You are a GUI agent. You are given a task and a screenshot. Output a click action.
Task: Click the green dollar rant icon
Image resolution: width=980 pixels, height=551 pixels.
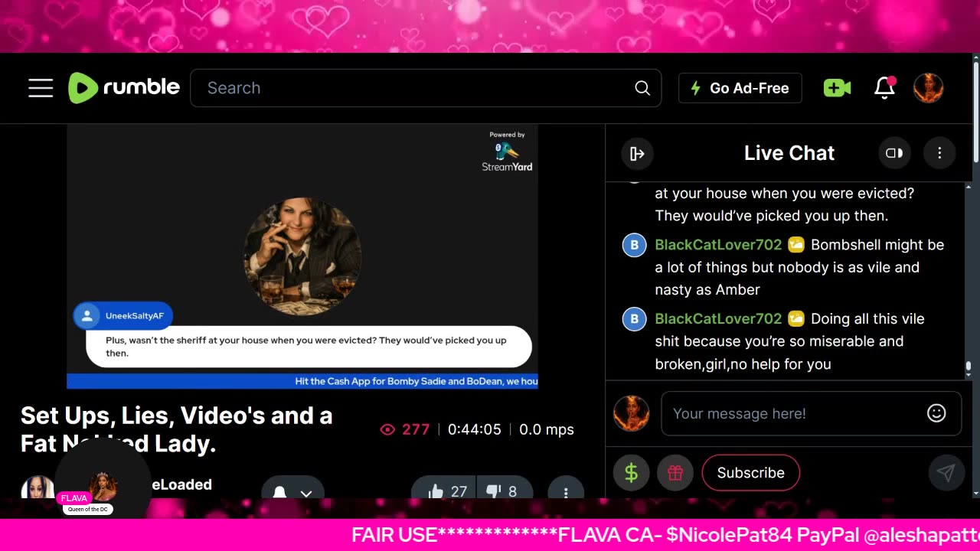point(632,473)
